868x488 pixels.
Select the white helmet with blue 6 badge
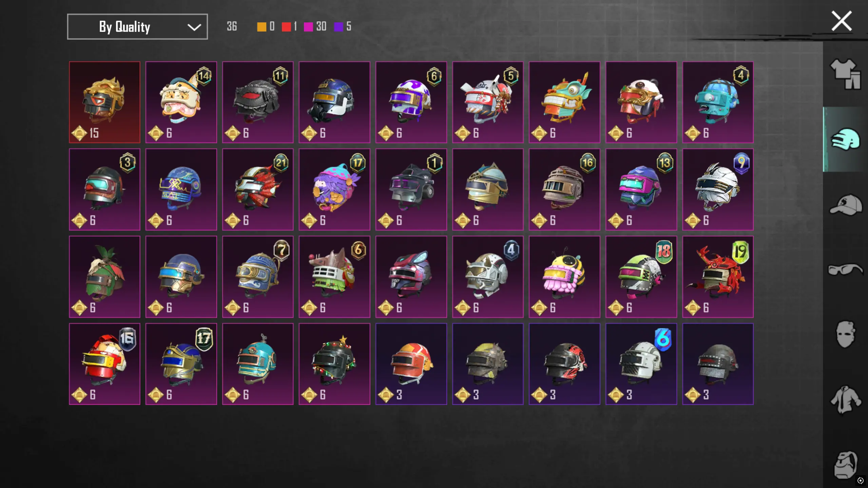[641, 364]
